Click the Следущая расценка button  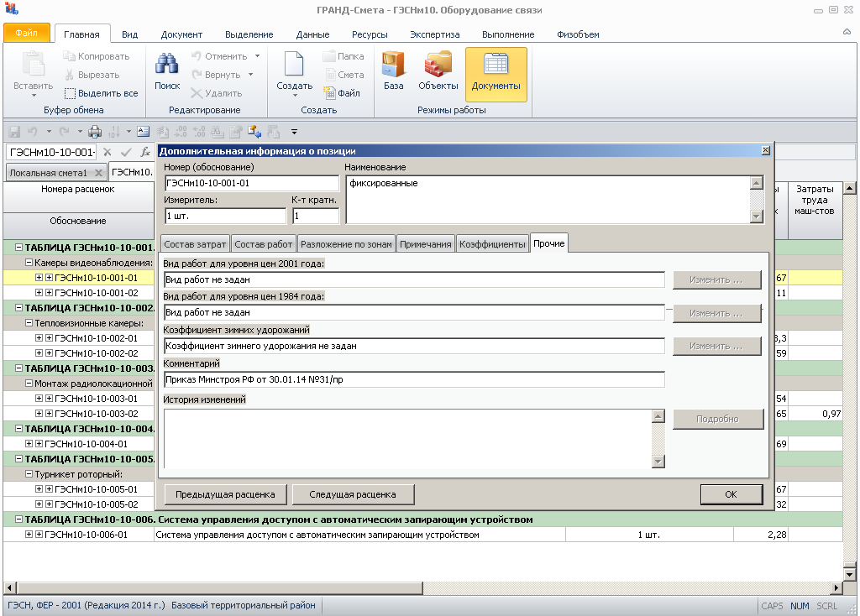351,494
